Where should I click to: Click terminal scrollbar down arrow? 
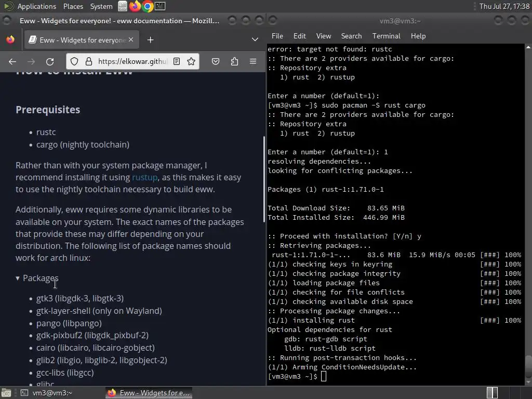point(528,382)
